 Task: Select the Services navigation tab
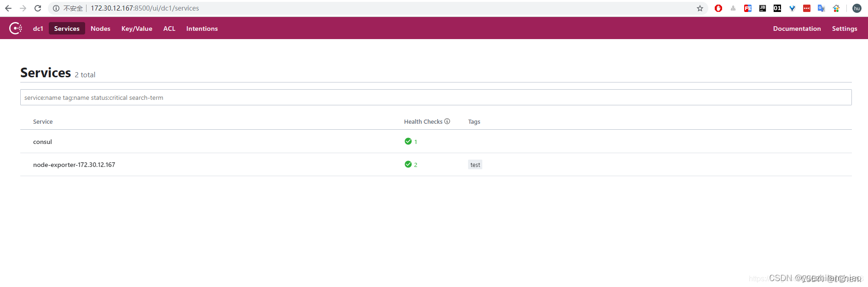coord(67,29)
